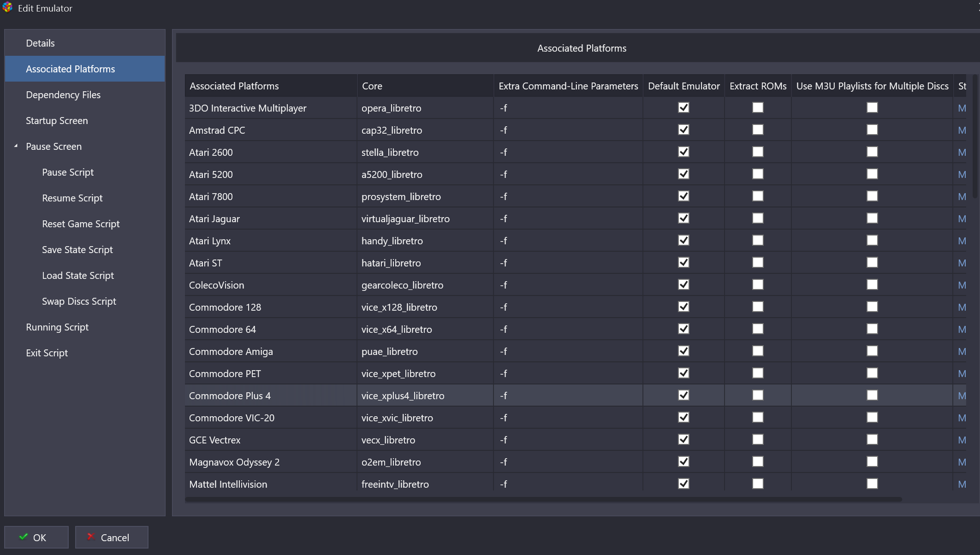Edit the -f parameter for Amstrad CPC
The width and height of the screenshot is (980, 555).
click(568, 130)
